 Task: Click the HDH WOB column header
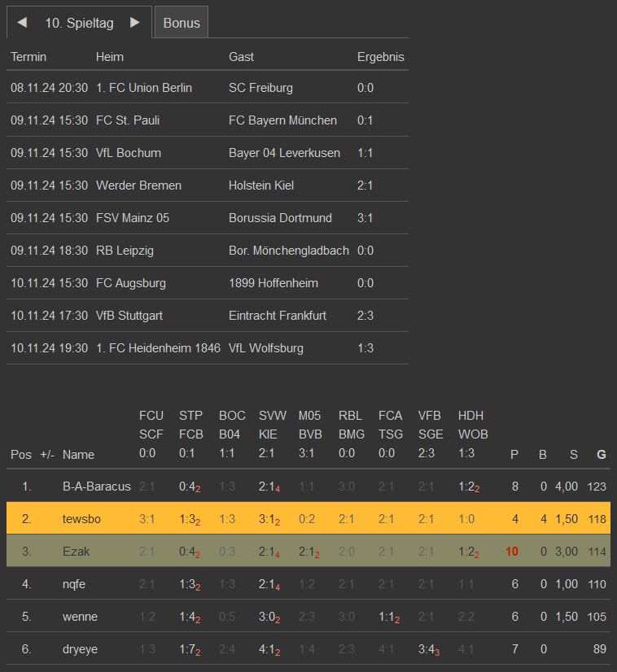click(x=473, y=434)
